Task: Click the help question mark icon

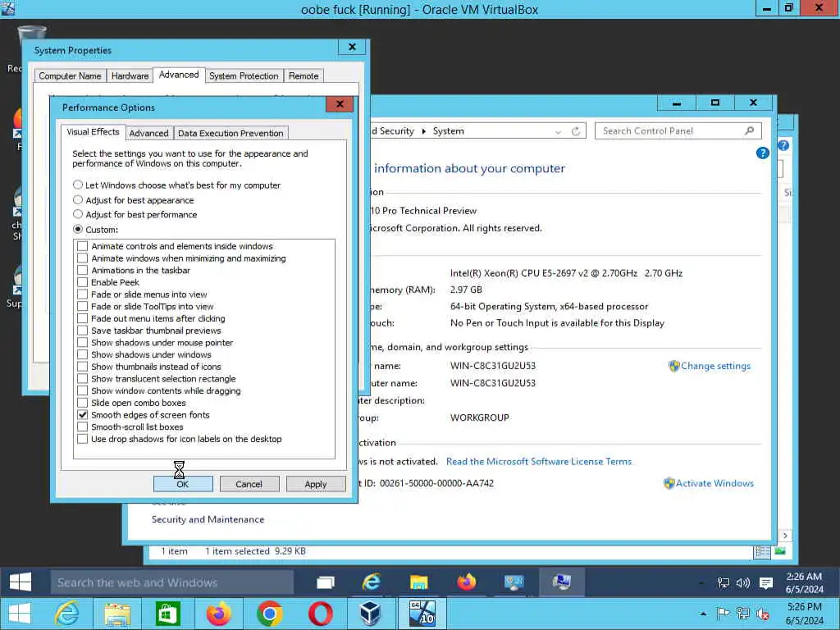Action: click(x=762, y=153)
